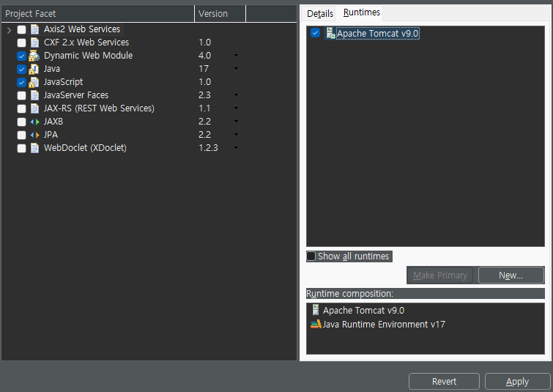Enable the JAX-RS (REST Web Services) checkbox
The height and width of the screenshot is (392, 553).
(21, 108)
